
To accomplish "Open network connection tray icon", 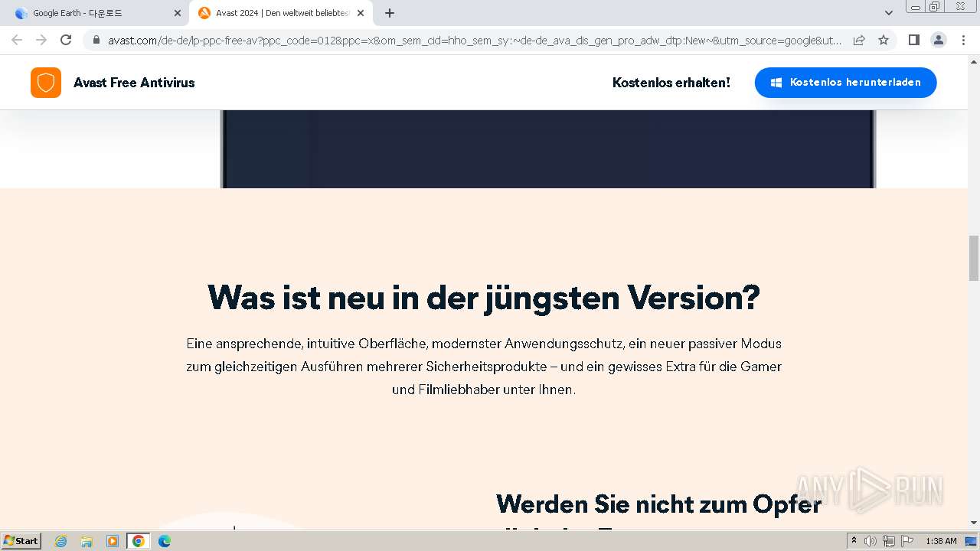I will tap(889, 541).
